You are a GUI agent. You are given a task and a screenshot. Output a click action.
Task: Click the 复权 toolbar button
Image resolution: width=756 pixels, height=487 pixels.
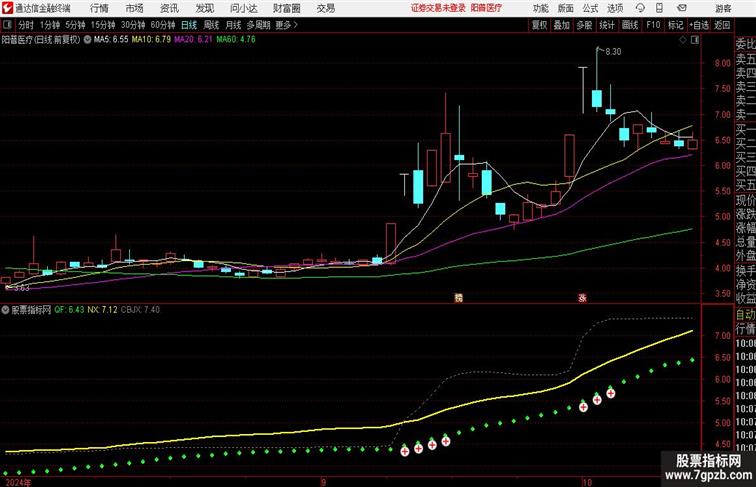(539, 25)
